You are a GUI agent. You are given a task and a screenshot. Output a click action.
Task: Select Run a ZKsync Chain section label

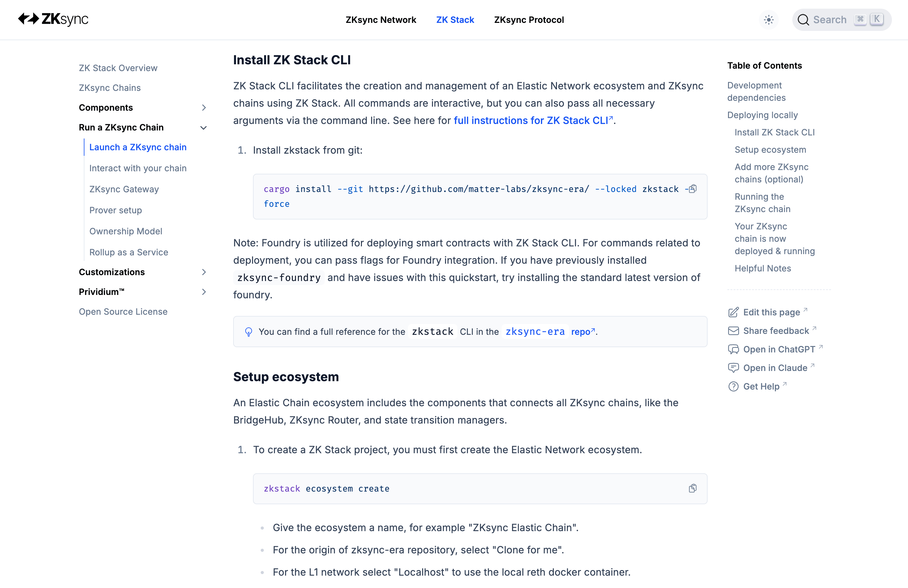(121, 127)
